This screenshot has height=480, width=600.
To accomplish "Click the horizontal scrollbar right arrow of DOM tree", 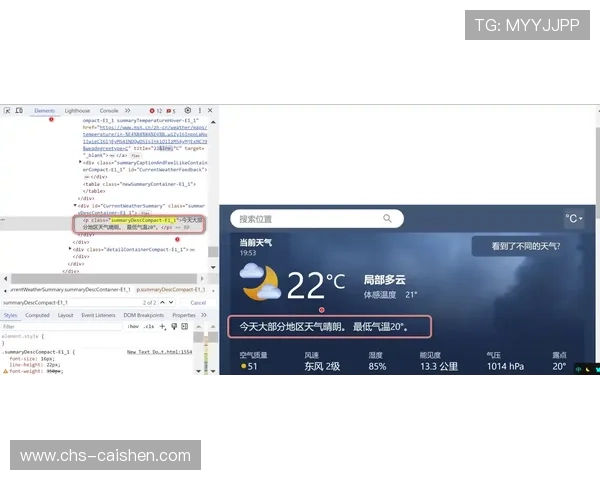I will (x=202, y=278).
